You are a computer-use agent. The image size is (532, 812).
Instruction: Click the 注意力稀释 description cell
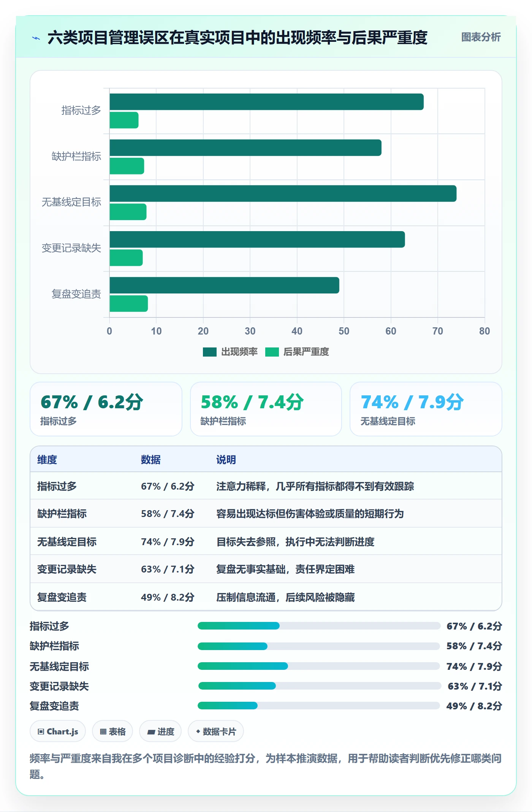[315, 486]
